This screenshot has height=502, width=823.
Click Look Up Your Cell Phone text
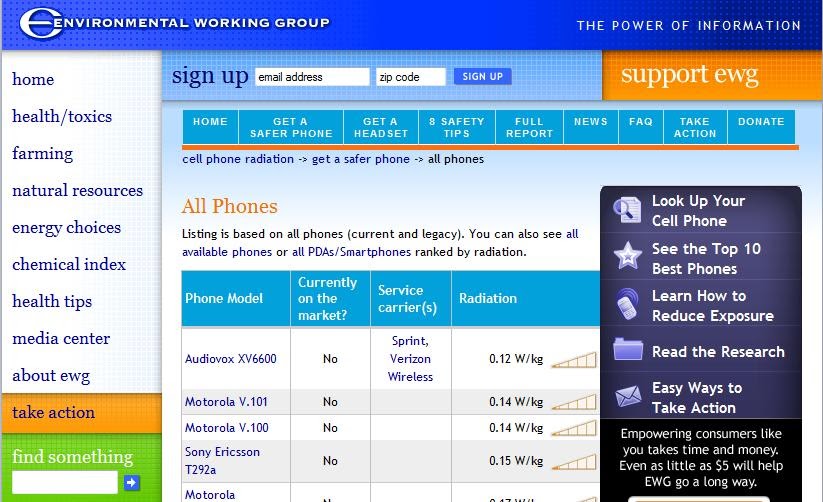[698, 211]
